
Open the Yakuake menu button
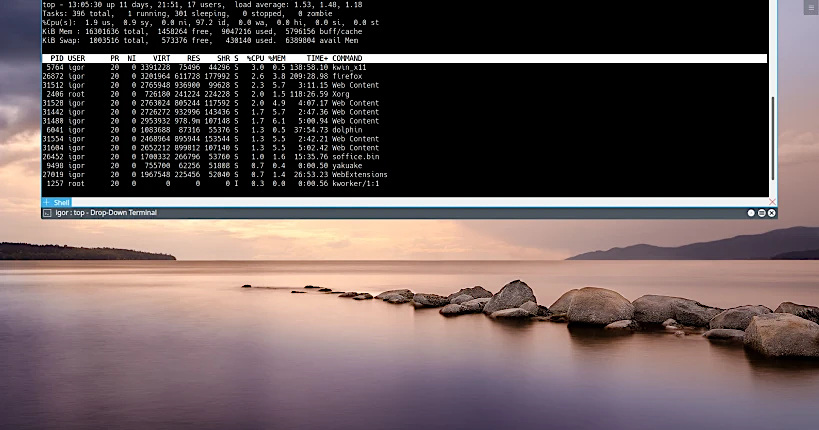pos(761,213)
